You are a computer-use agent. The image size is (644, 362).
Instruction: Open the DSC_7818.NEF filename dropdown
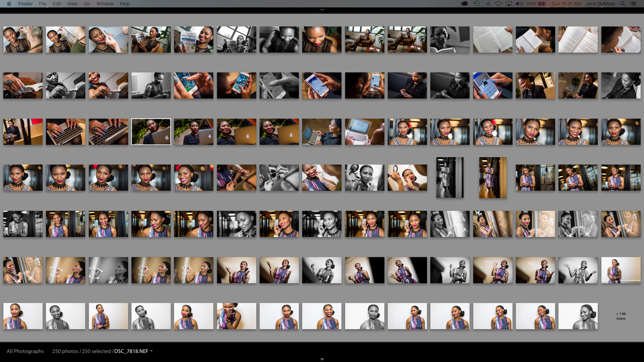click(152, 351)
